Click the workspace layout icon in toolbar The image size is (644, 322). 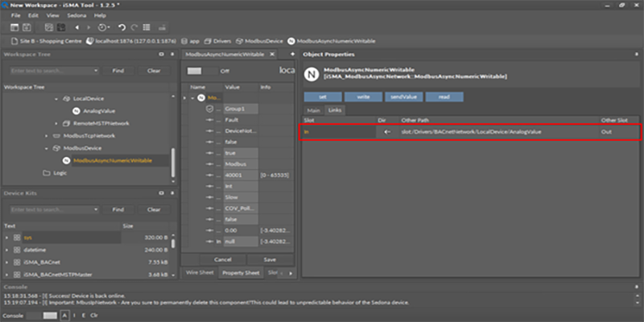[x=14, y=27]
